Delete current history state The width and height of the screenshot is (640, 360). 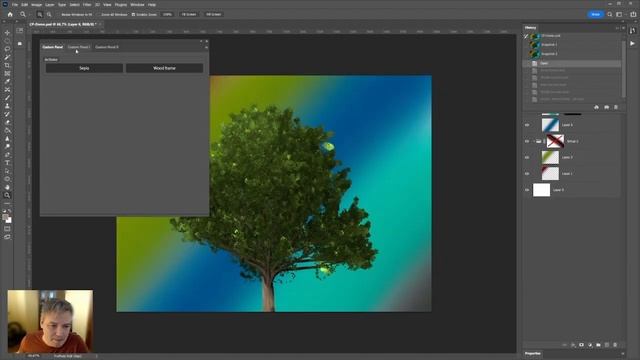click(616, 107)
